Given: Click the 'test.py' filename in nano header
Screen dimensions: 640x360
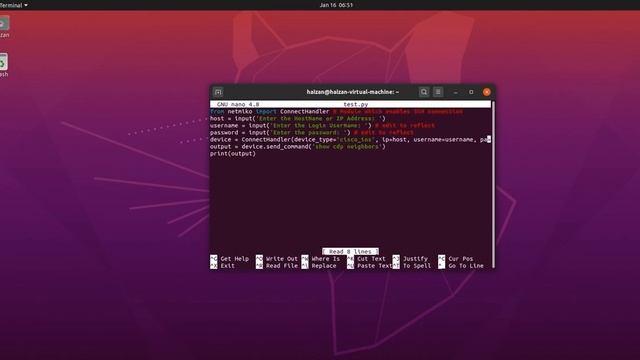Looking at the screenshot, I should click(x=356, y=104).
